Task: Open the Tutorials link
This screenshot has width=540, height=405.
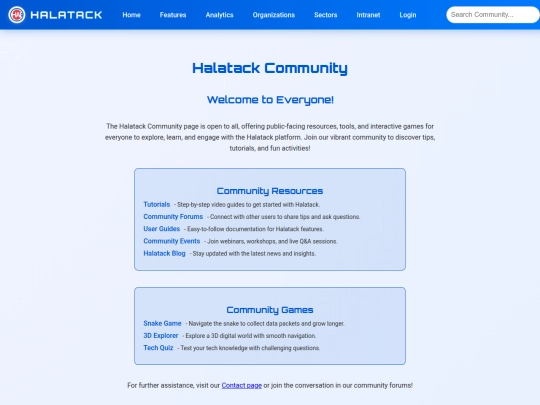Action: coord(157,204)
